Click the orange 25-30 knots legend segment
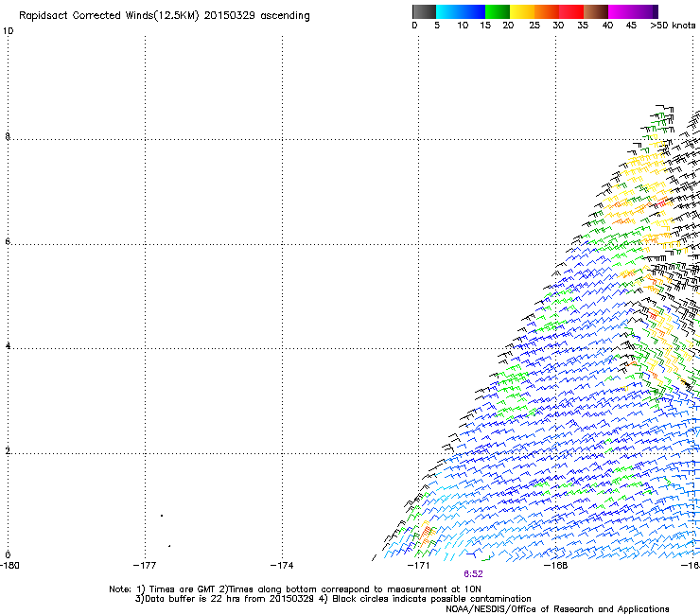 pos(547,11)
